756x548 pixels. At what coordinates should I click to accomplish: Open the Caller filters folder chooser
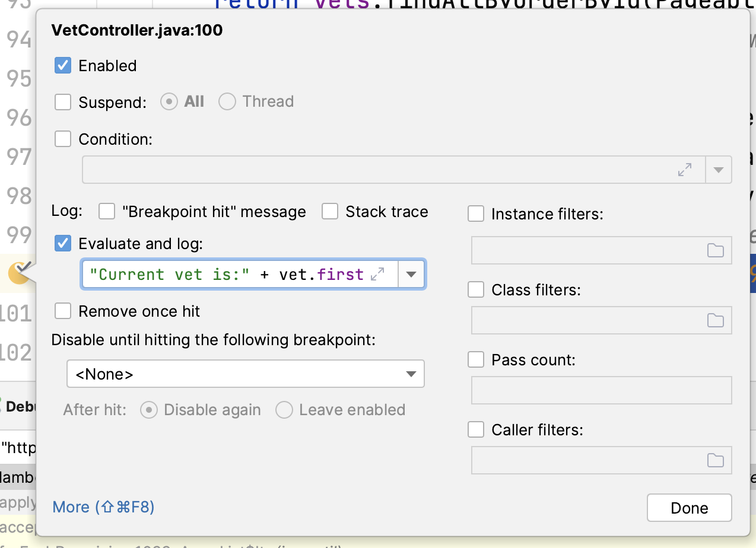coord(716,460)
